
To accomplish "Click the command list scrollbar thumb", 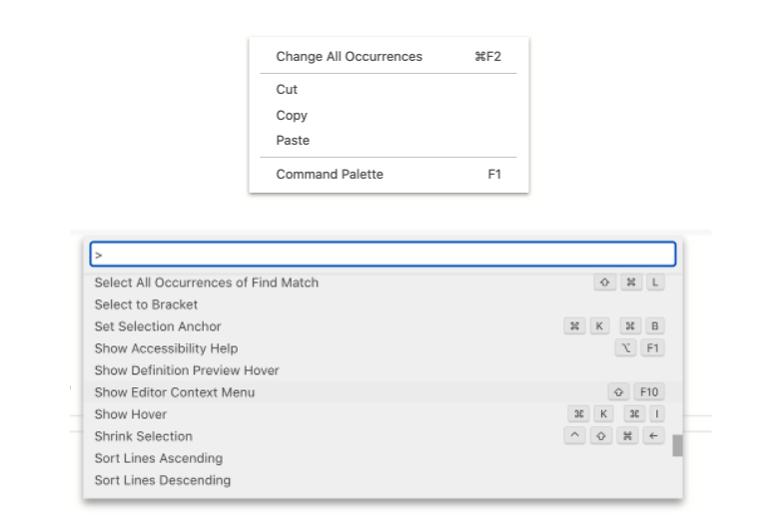I will click(677, 445).
